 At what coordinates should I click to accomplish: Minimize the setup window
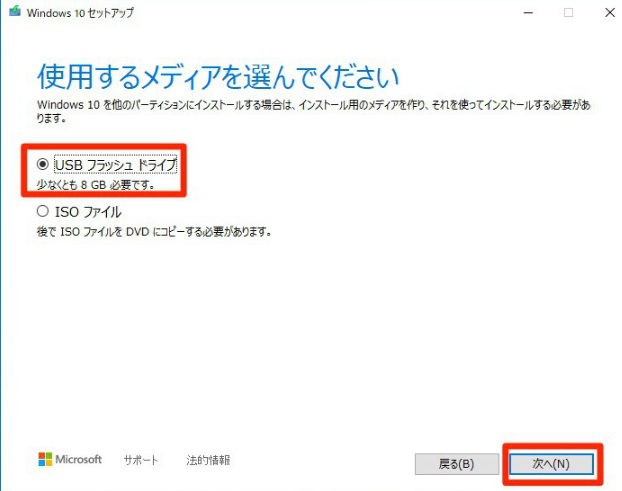click(528, 13)
